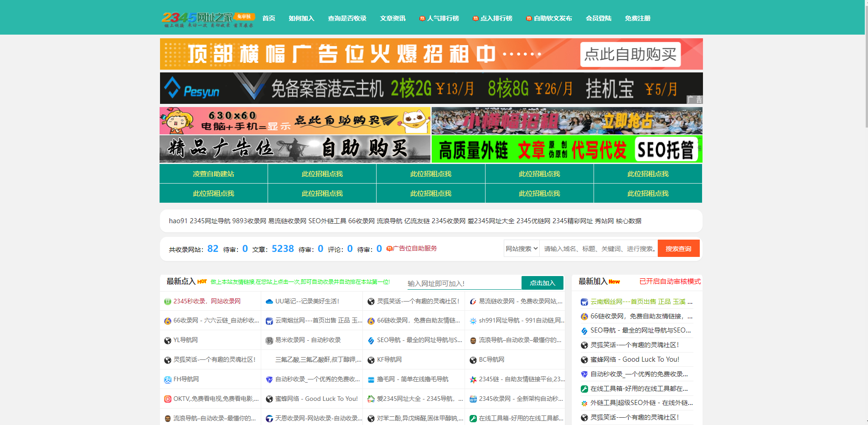
Task: Click favicon of 云南烟丝网 in 最新加入
Action: (584, 302)
